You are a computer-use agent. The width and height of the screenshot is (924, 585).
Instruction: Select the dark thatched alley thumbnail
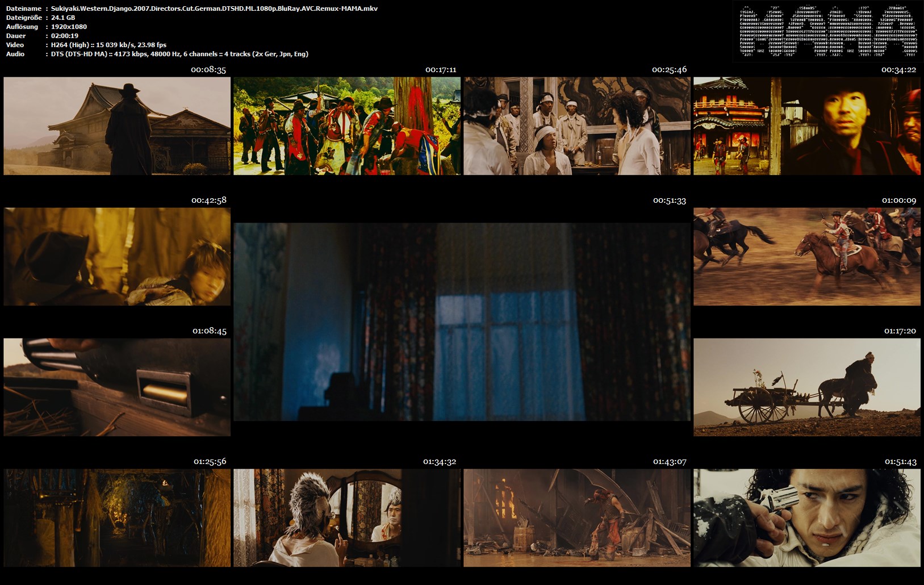(x=117, y=518)
